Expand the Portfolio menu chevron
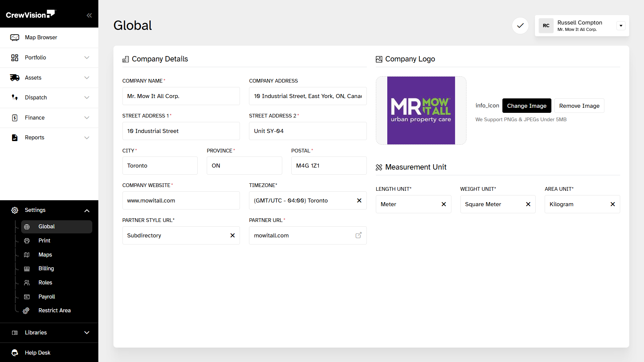The height and width of the screenshot is (362, 644). pyautogui.click(x=87, y=58)
